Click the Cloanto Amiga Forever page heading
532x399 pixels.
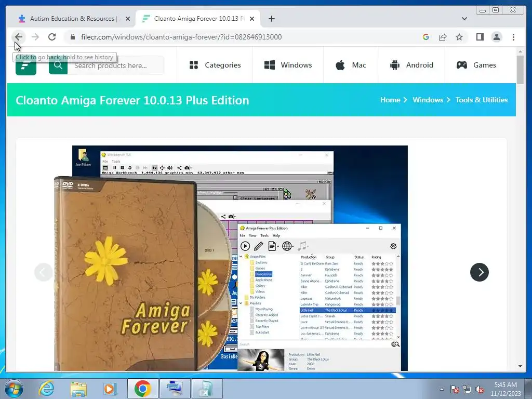tap(132, 100)
